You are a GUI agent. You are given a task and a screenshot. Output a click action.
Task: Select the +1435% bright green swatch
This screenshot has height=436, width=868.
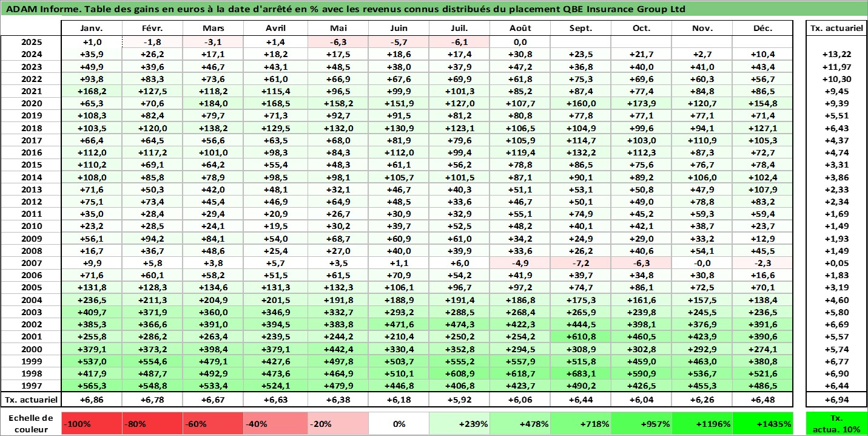tap(762, 424)
